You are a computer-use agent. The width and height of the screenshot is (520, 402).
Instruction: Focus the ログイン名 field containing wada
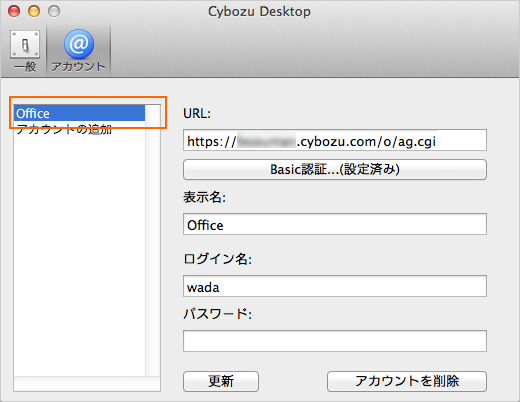[x=335, y=286]
